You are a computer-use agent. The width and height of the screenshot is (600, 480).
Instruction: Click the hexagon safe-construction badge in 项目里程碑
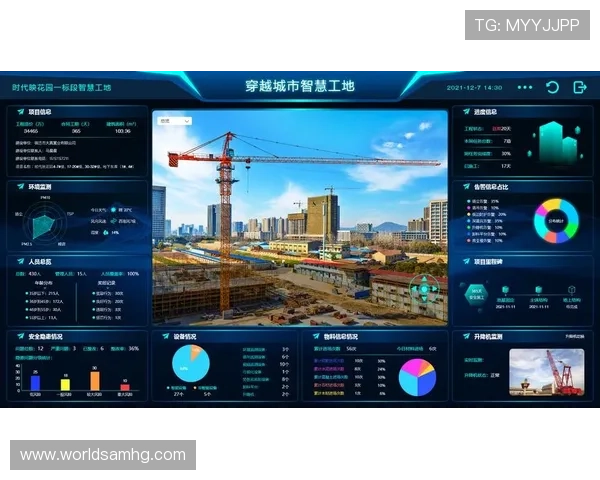[x=476, y=295]
